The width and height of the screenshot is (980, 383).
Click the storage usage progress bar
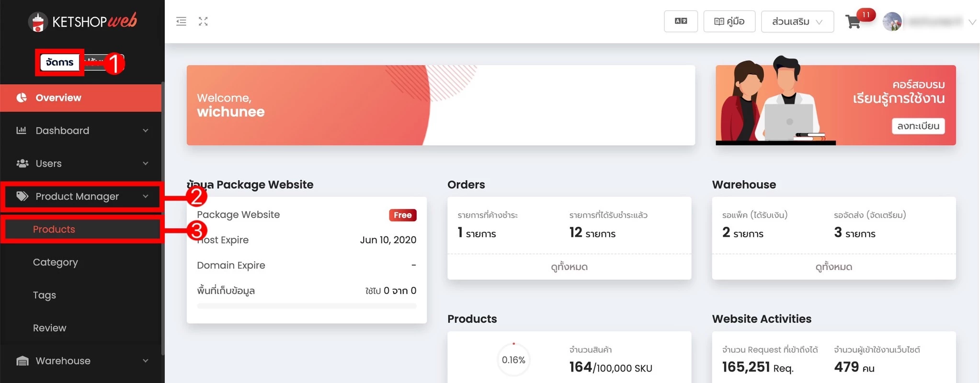point(307,306)
